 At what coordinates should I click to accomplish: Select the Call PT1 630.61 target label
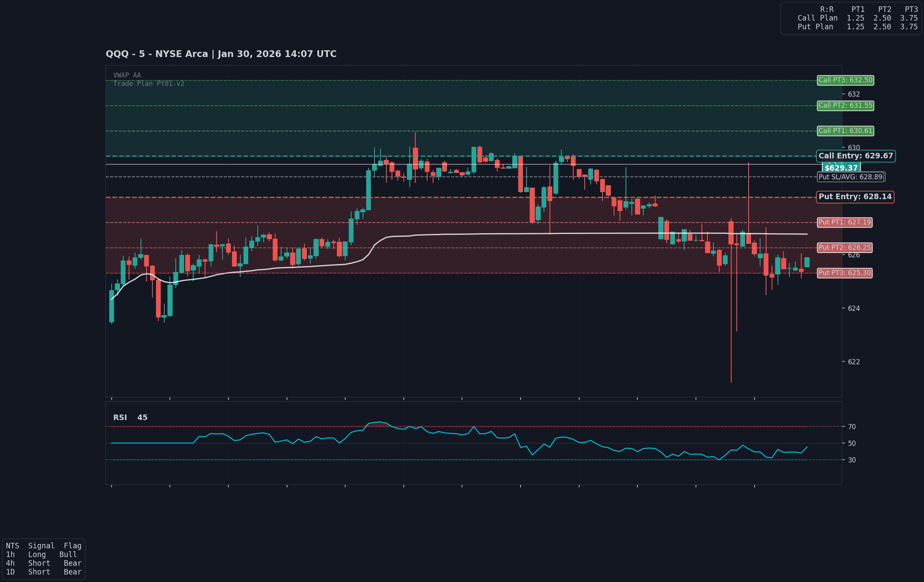pyautogui.click(x=845, y=131)
